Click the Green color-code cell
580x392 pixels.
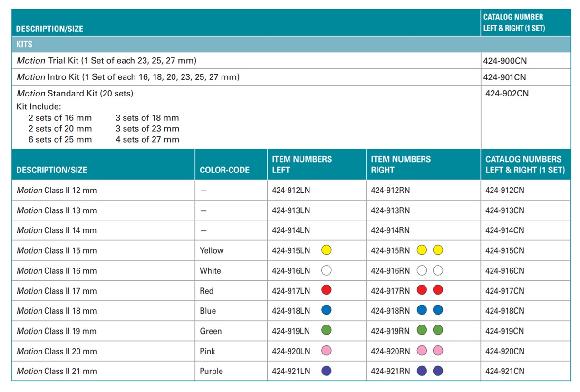[x=211, y=331]
